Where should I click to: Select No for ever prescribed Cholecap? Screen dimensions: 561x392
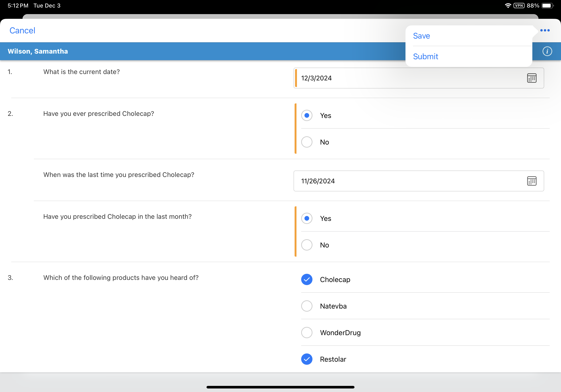pyautogui.click(x=307, y=142)
